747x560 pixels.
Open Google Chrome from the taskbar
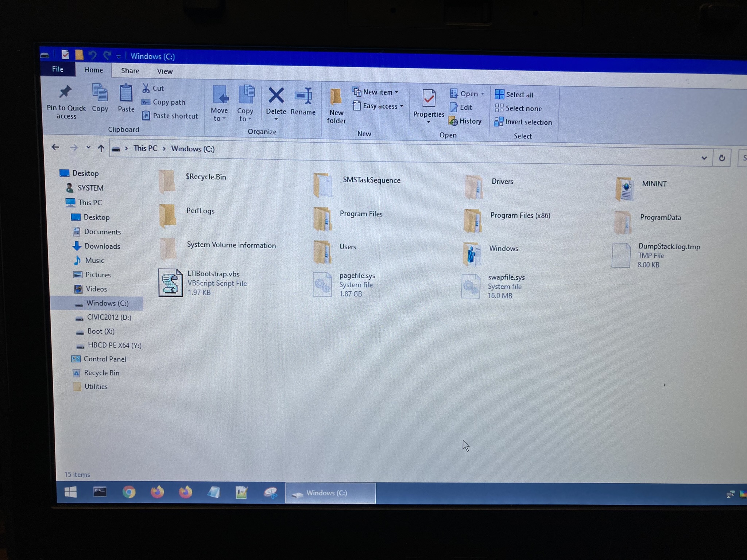pyautogui.click(x=128, y=492)
